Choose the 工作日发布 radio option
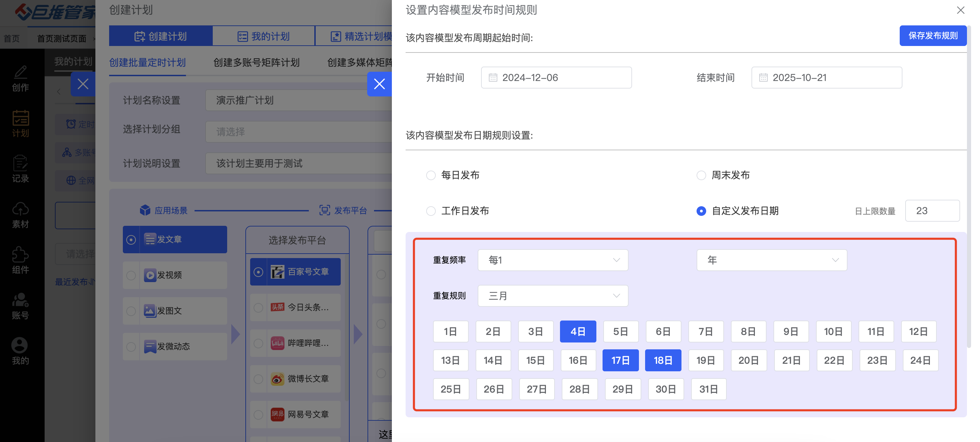Viewport: 980px width, 442px height. [431, 211]
